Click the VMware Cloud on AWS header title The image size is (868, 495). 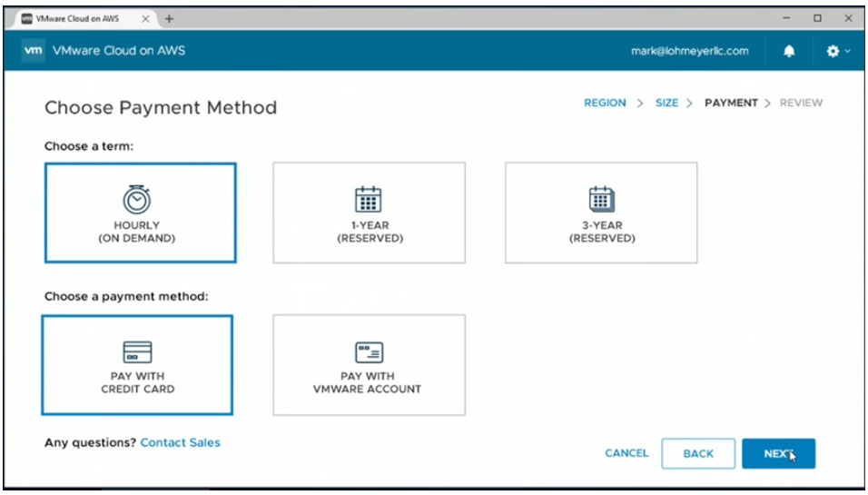point(118,51)
